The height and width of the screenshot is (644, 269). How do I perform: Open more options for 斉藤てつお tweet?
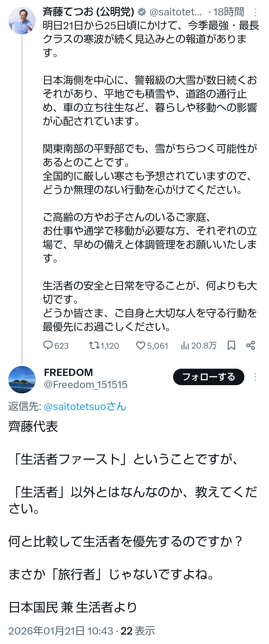click(255, 12)
